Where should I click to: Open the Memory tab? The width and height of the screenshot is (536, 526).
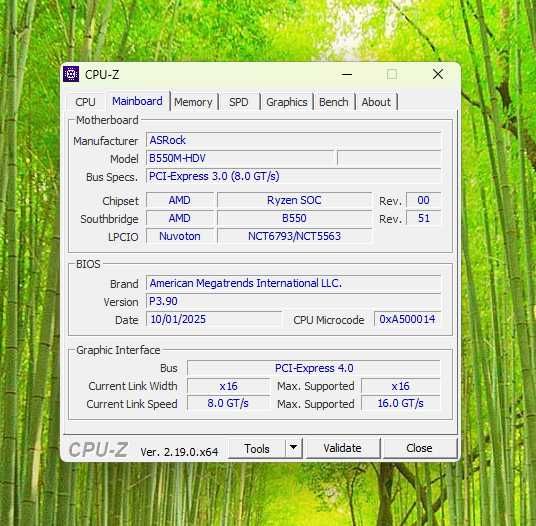click(x=193, y=102)
